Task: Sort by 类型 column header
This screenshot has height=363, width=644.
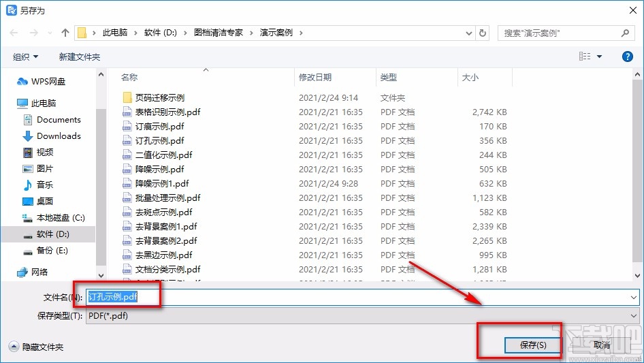Action: point(389,77)
